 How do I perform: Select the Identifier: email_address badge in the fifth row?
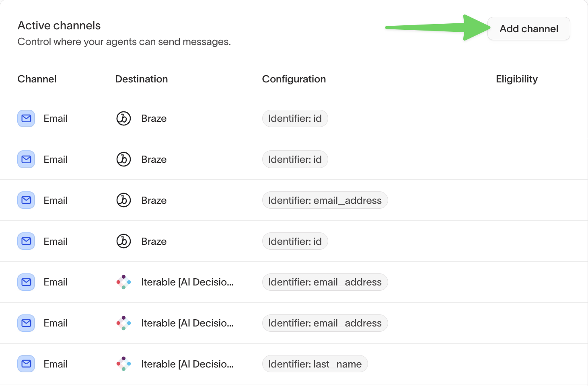325,282
